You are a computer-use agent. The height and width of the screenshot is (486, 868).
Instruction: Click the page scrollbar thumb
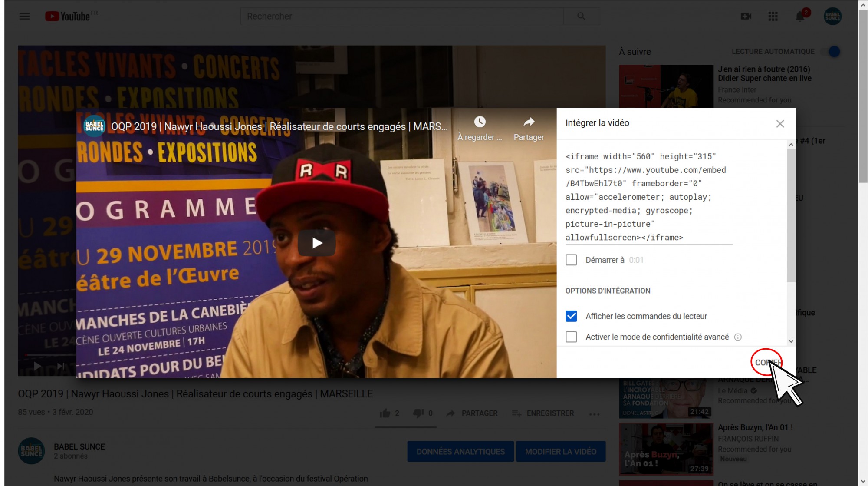(x=863, y=96)
